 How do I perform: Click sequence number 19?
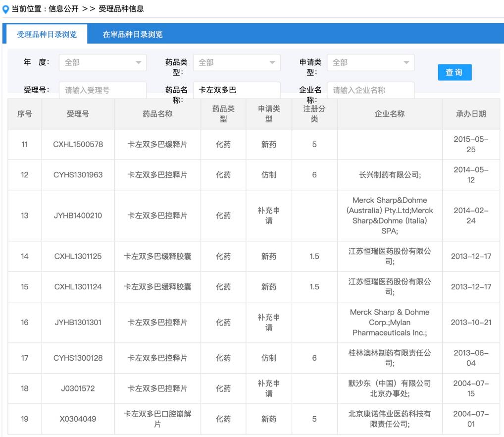pyautogui.click(x=25, y=419)
